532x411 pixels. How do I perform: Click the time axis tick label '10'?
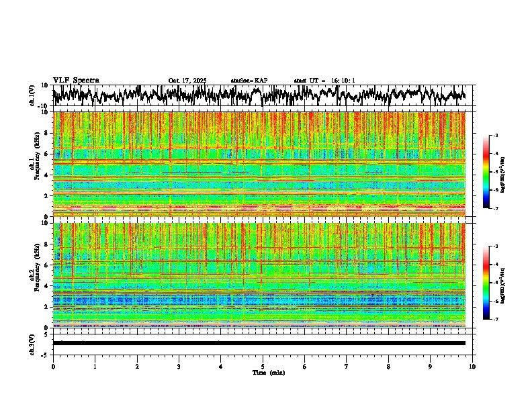point(472,367)
